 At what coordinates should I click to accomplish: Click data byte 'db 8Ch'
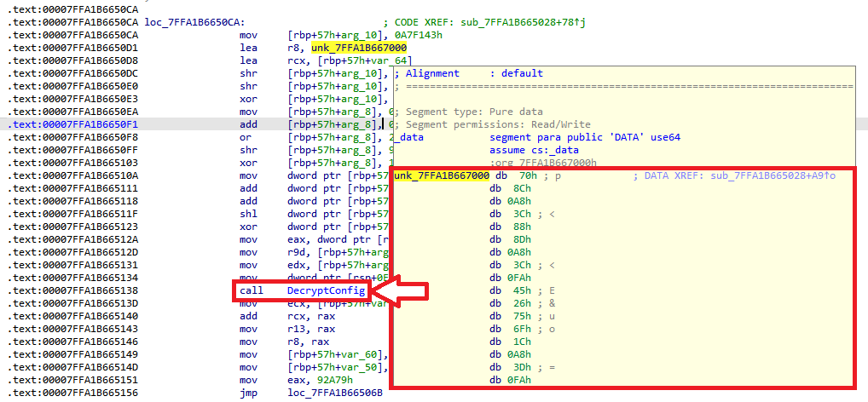point(512,189)
